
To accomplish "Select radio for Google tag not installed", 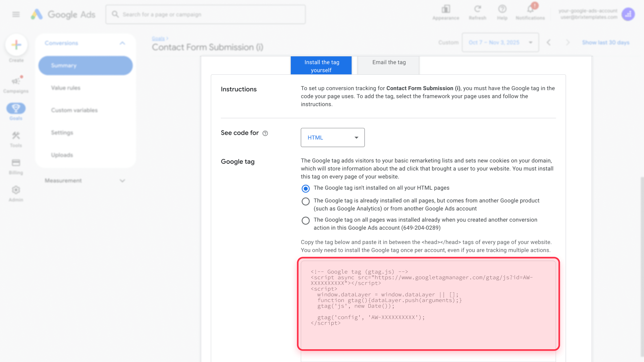I will click(306, 188).
